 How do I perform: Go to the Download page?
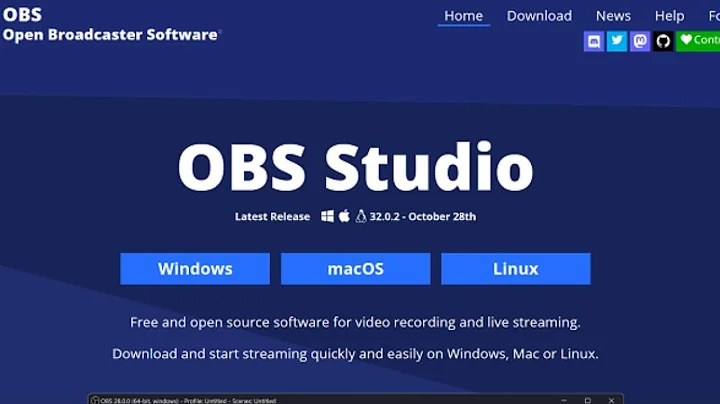coord(540,16)
